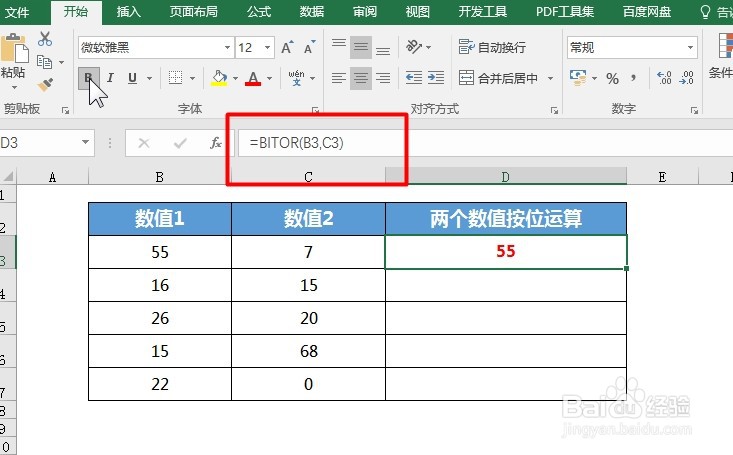Apply percent style
The height and width of the screenshot is (455, 733).
click(612, 78)
